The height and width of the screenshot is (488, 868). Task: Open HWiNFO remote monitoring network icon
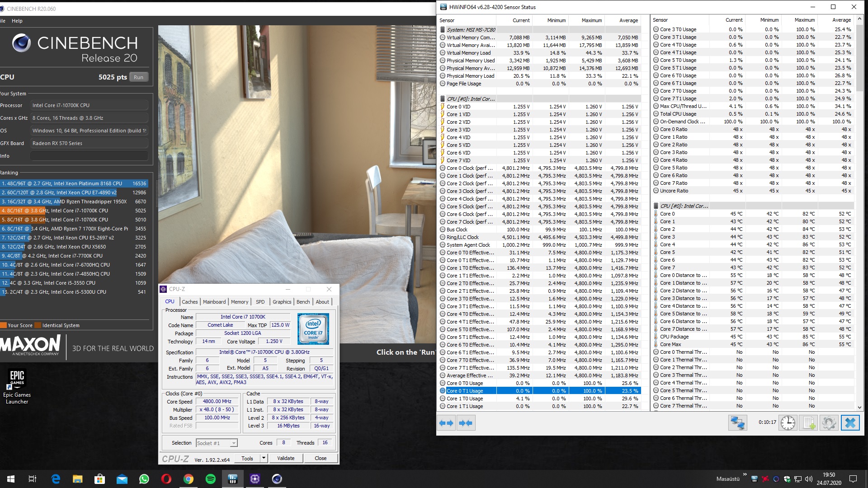[737, 423]
